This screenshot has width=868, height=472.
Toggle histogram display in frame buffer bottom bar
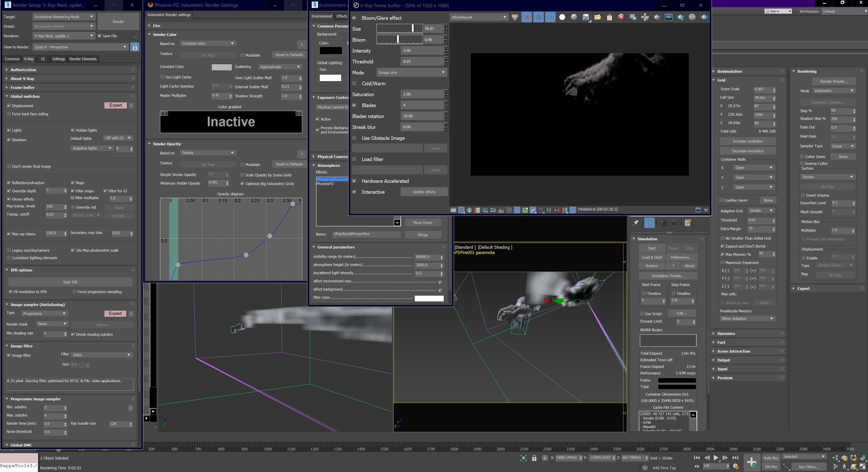pyautogui.click(x=501, y=210)
